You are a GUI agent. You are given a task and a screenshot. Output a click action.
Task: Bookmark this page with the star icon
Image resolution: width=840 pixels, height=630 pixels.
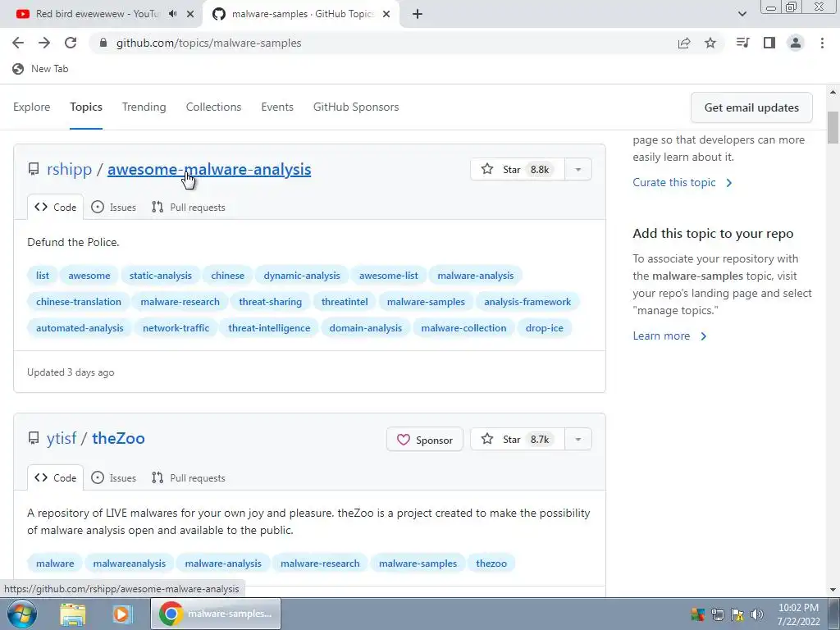click(x=710, y=43)
